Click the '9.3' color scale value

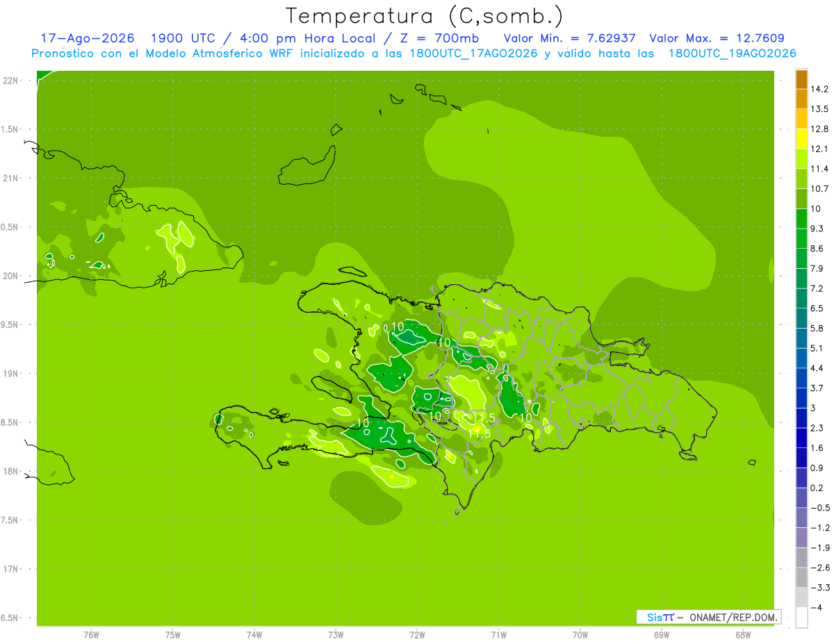tap(817, 229)
